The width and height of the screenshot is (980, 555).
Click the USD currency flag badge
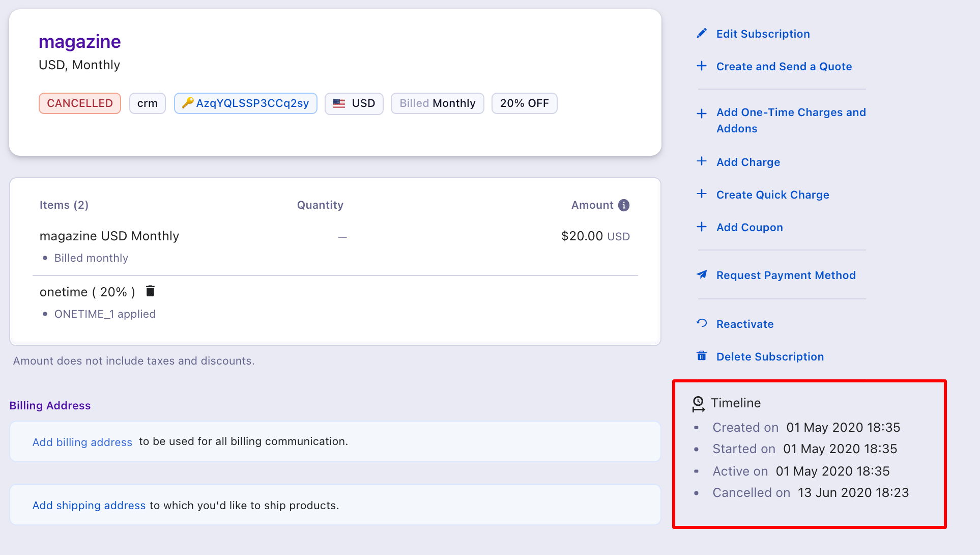pyautogui.click(x=354, y=103)
